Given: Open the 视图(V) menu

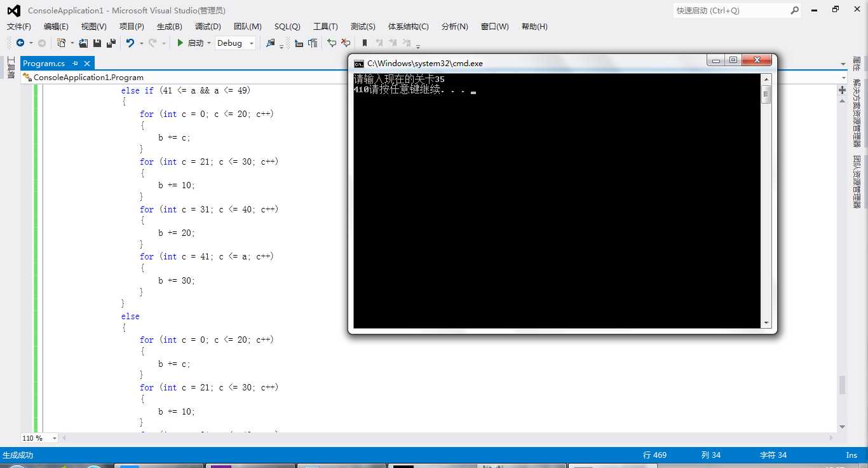Looking at the screenshot, I should (x=94, y=26).
